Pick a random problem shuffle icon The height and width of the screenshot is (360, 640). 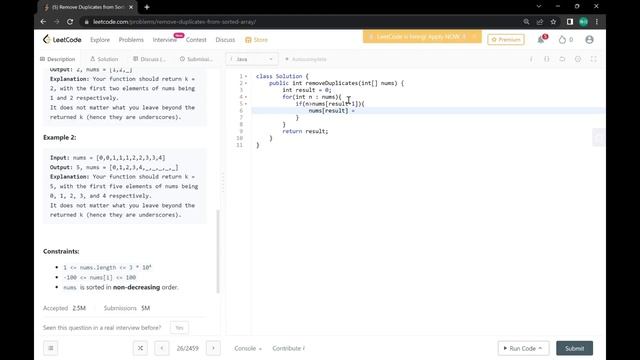(x=140, y=348)
